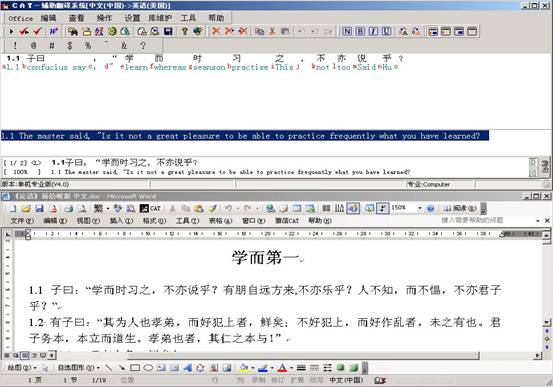553x387 pixels.
Task: Click the 100% match translation memory entry
Action: click(230, 172)
